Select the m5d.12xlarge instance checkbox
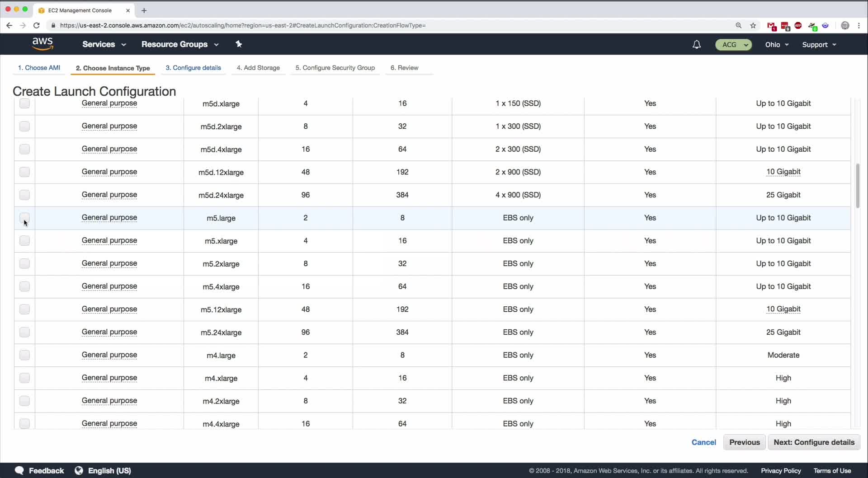Viewport: 868px width, 478px height. 24,172
